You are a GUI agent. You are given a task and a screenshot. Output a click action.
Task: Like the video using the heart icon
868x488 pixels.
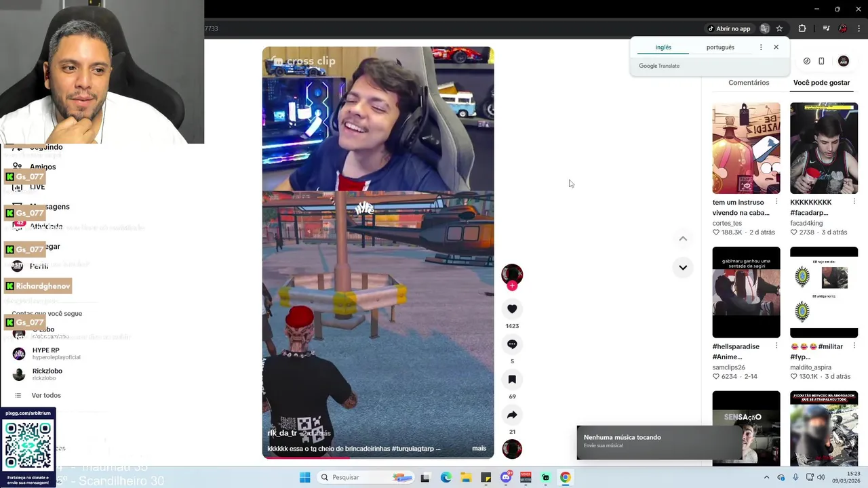[x=512, y=309]
